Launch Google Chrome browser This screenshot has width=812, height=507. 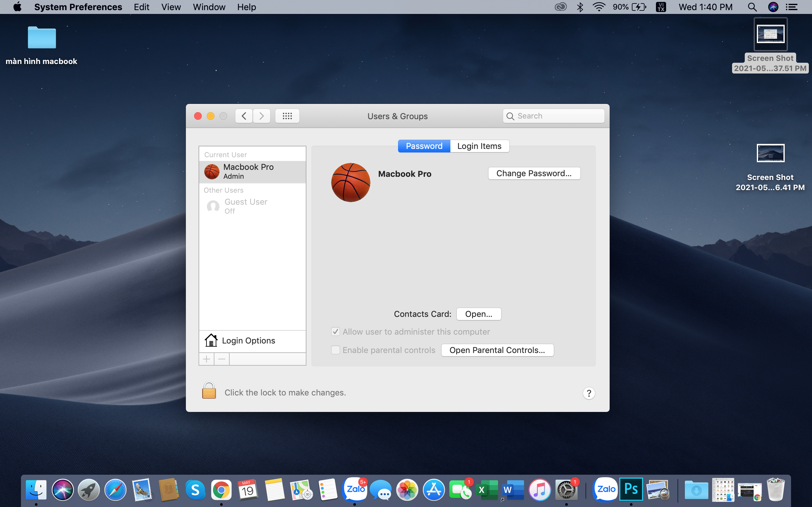click(221, 490)
